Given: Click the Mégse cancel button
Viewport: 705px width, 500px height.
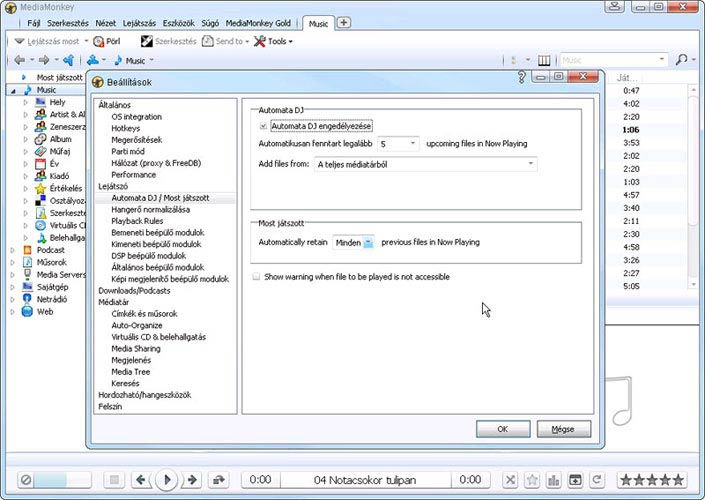Looking at the screenshot, I should click(563, 429).
